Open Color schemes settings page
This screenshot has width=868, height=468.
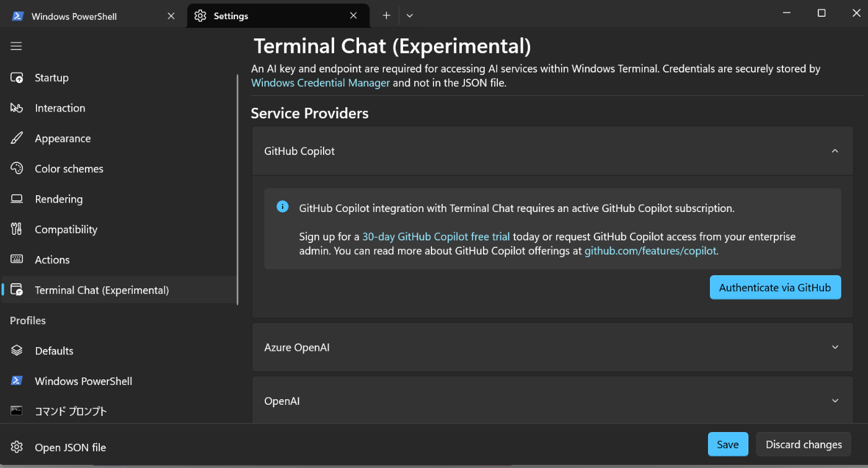[119, 169]
